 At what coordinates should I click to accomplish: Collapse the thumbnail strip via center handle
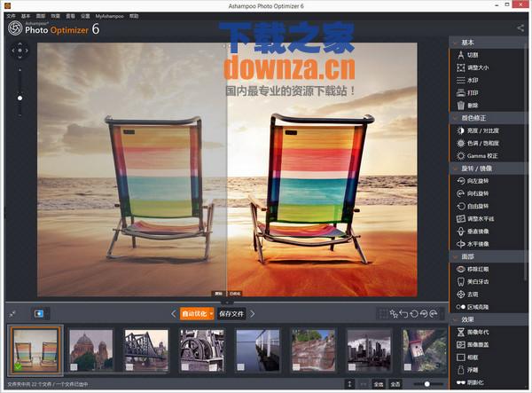pyautogui.click(x=227, y=302)
